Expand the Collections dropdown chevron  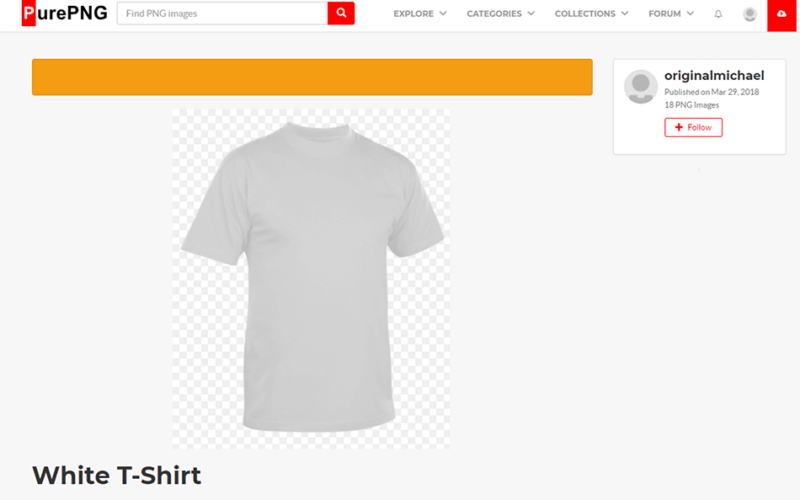point(624,13)
